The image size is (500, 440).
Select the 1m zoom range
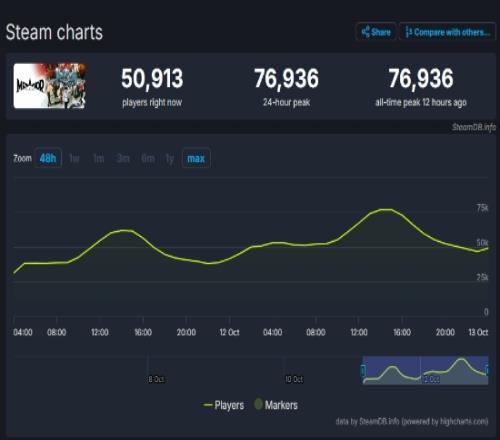click(98, 158)
